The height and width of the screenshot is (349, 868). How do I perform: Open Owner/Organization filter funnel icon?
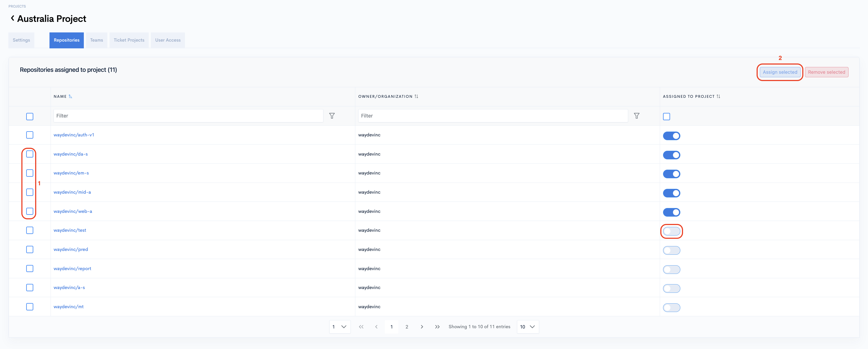637,116
